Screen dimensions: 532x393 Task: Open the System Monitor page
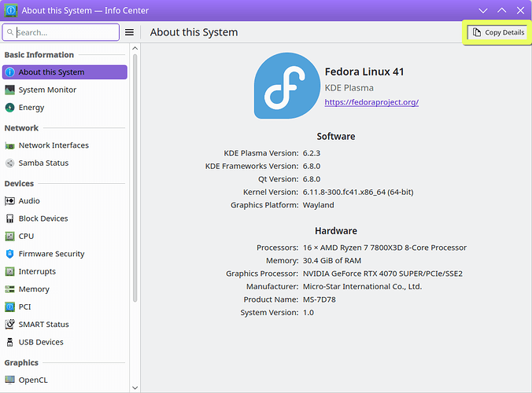tap(65, 90)
